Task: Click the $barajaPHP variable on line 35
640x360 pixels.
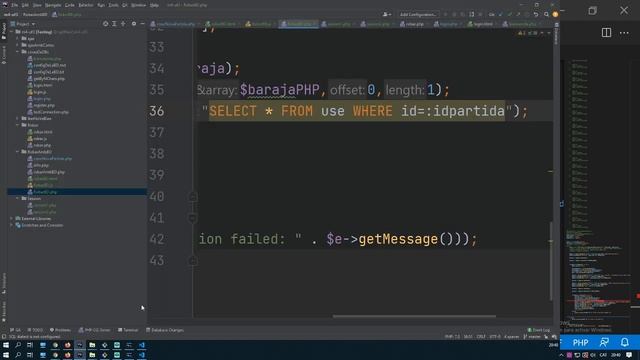Action: click(x=279, y=90)
